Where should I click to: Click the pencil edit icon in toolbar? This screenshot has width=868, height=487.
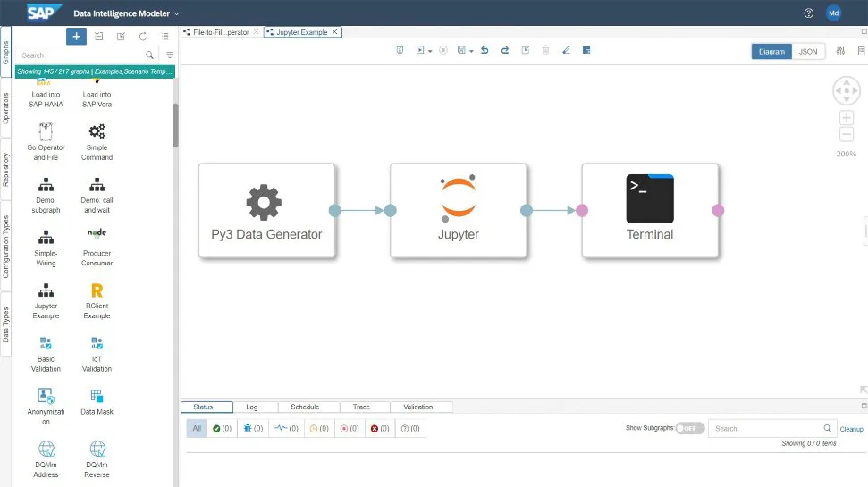pyautogui.click(x=566, y=50)
